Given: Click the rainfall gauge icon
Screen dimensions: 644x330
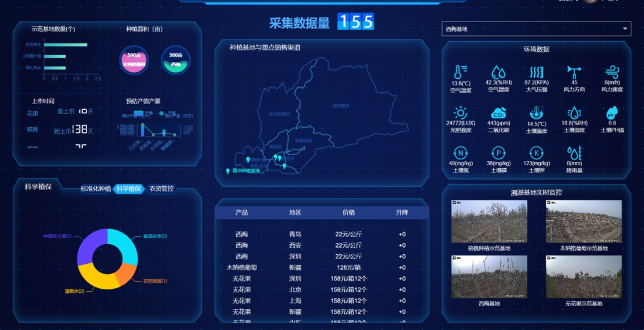Looking at the screenshot, I should [574, 153].
